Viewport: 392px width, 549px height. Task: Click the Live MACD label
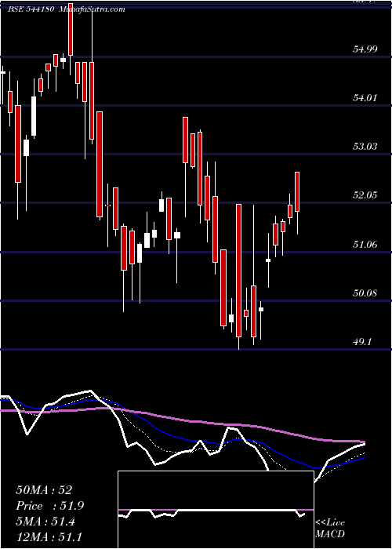330,529
